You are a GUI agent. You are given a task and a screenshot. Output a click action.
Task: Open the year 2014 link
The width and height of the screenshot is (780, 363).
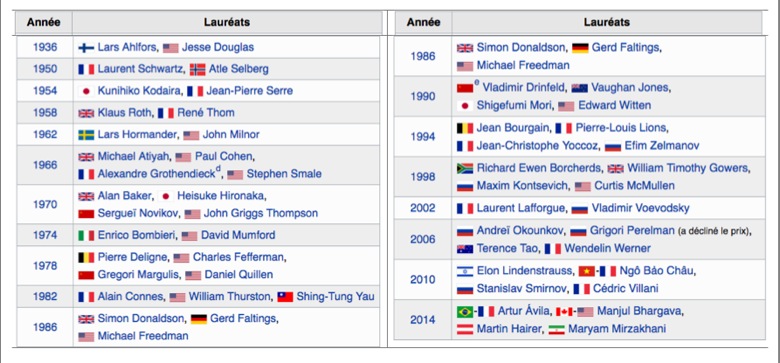coord(423,320)
